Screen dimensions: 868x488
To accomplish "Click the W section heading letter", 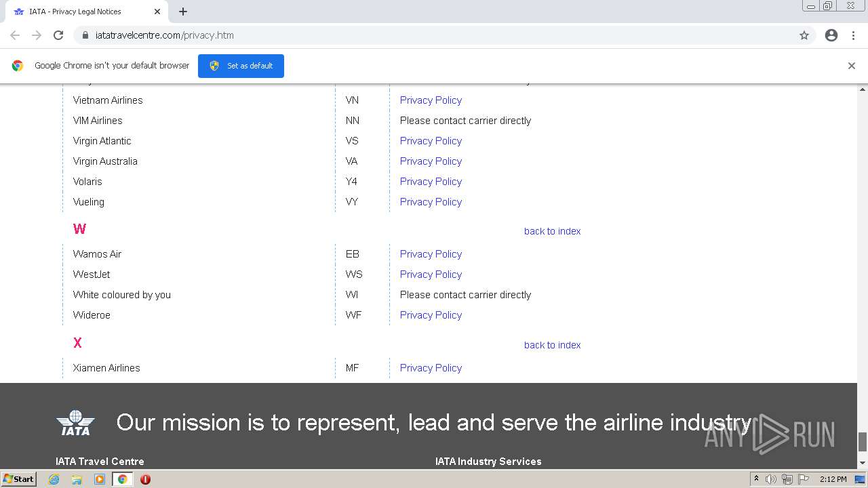I will 79,229.
